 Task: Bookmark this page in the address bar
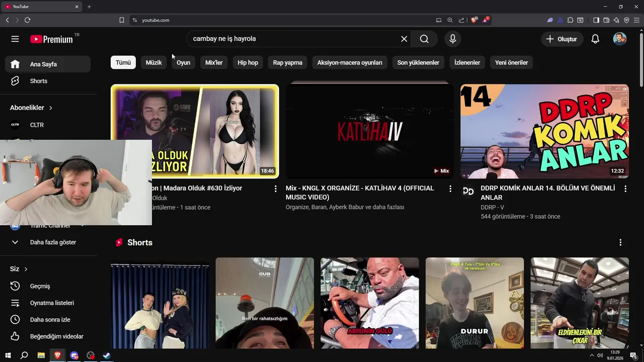click(x=122, y=20)
